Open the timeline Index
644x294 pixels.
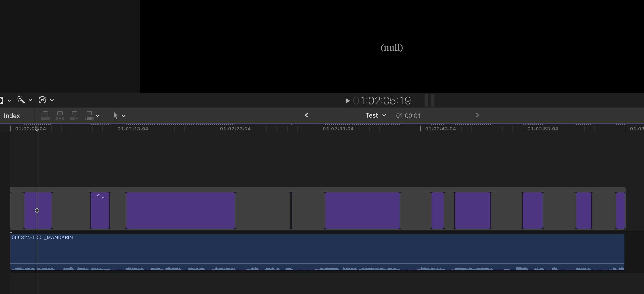coord(12,116)
